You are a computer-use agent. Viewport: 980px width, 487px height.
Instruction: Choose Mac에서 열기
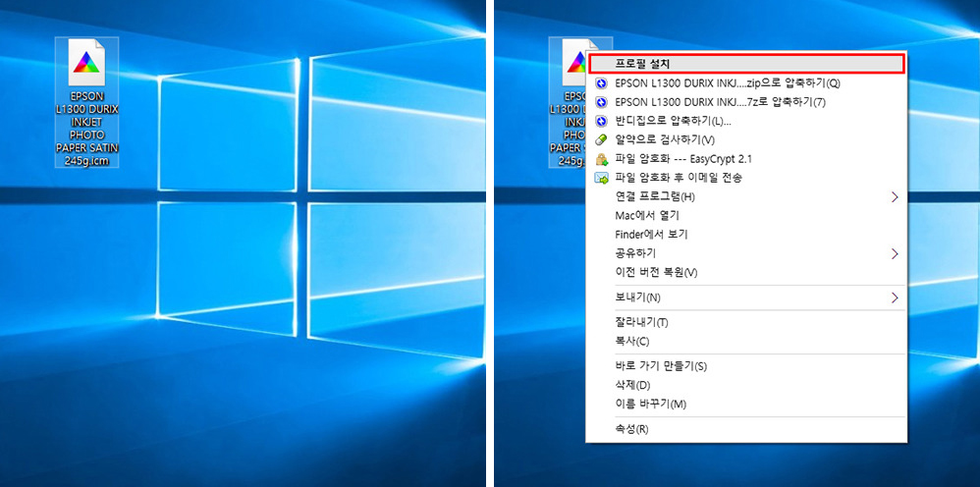click(x=745, y=216)
